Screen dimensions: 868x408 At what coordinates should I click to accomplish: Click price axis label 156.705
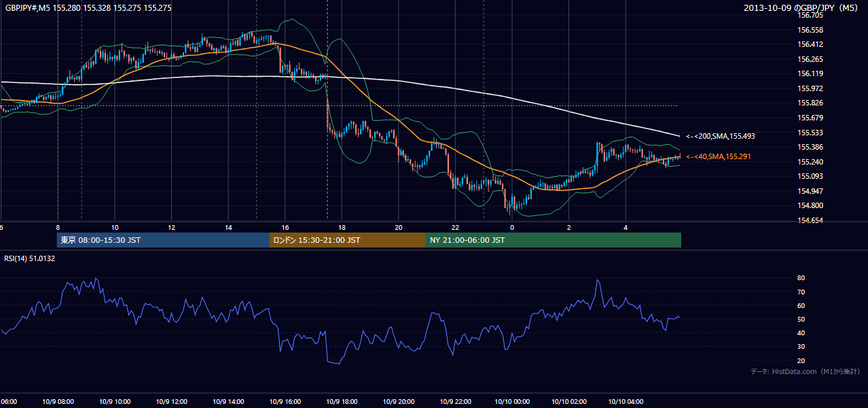[x=810, y=15]
